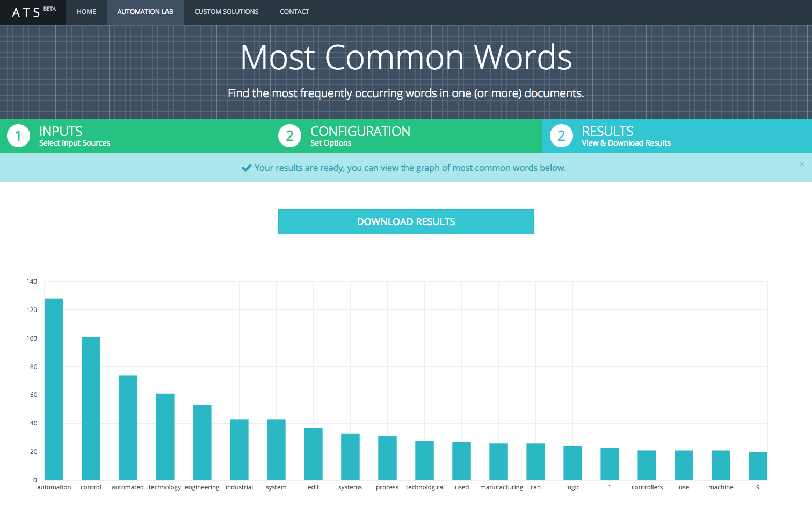Click the Configuration step number circle

click(x=289, y=136)
